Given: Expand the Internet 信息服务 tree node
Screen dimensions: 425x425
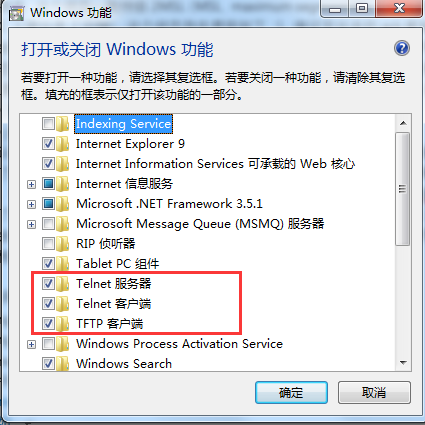Looking at the screenshot, I should coord(31,184).
